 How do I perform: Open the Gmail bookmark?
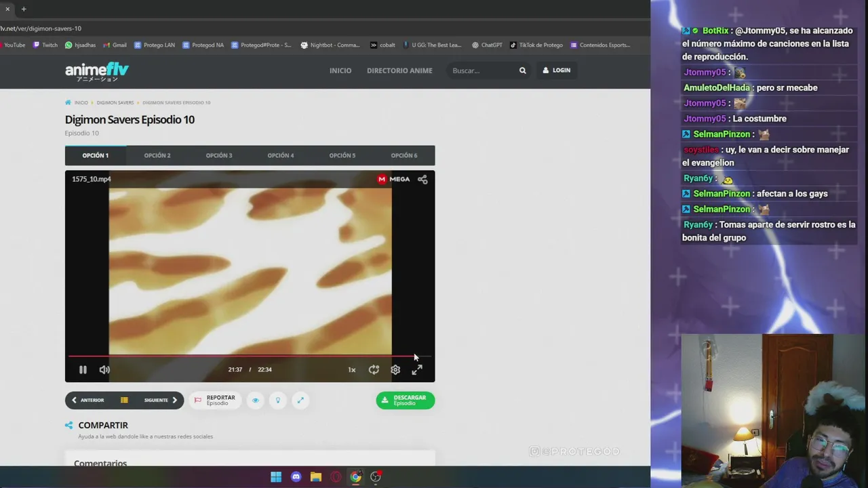pos(115,45)
